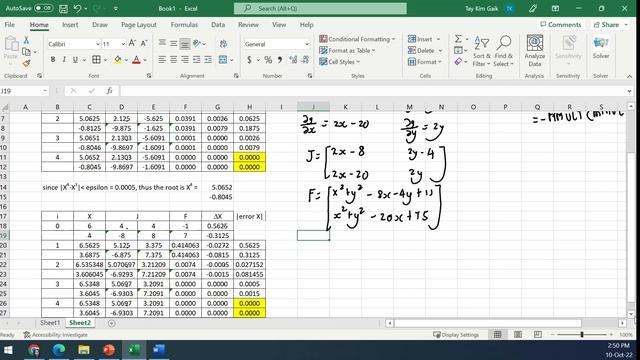Click the Copy icon
This screenshot has height=360, width=640.
click(x=26, y=52)
